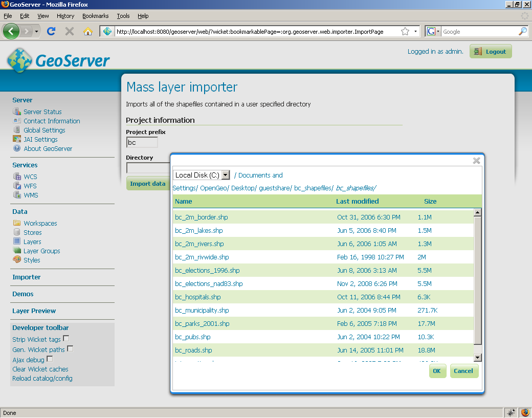Image resolution: width=532 pixels, height=418 pixels.
Task: Click the Stores database icon
Action: tap(17, 232)
